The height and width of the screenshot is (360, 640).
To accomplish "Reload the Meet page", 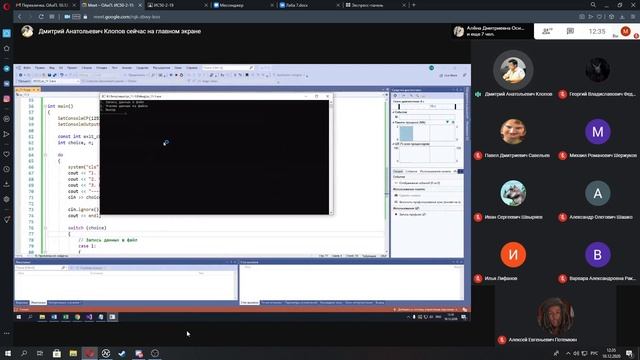I will (x=41, y=17).
